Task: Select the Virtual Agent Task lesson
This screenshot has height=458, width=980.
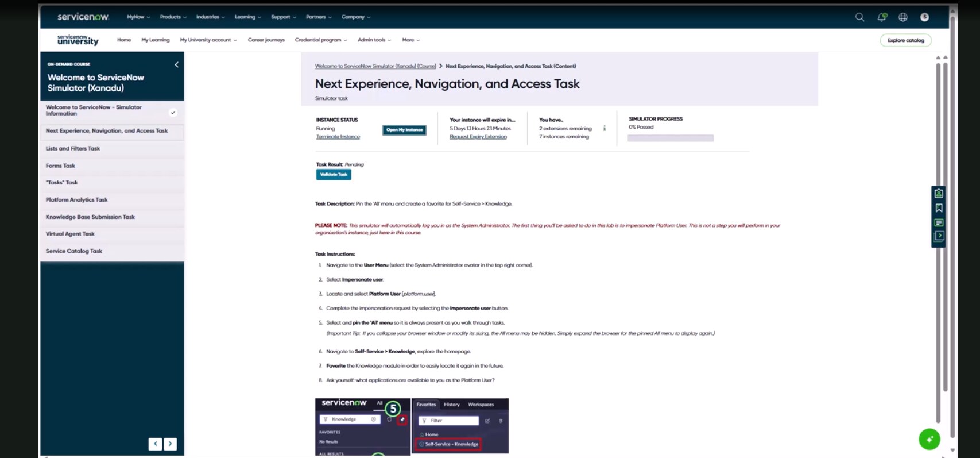Action: [112, 234]
